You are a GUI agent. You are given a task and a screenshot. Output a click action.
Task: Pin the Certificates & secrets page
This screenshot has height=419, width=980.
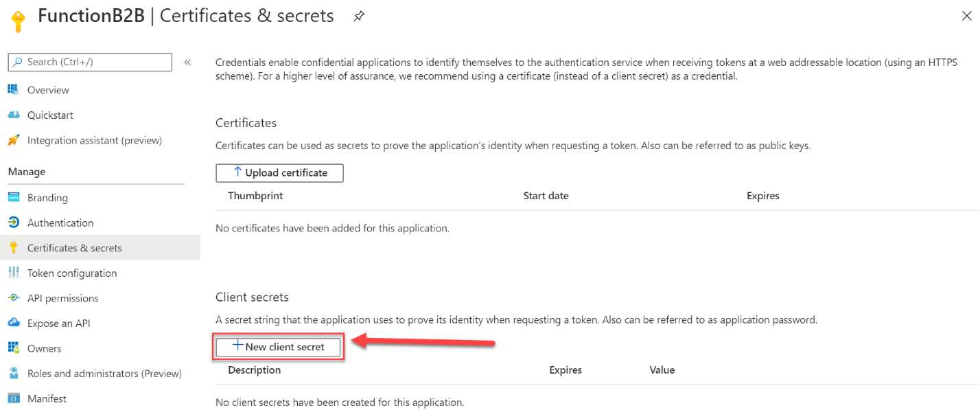click(358, 15)
